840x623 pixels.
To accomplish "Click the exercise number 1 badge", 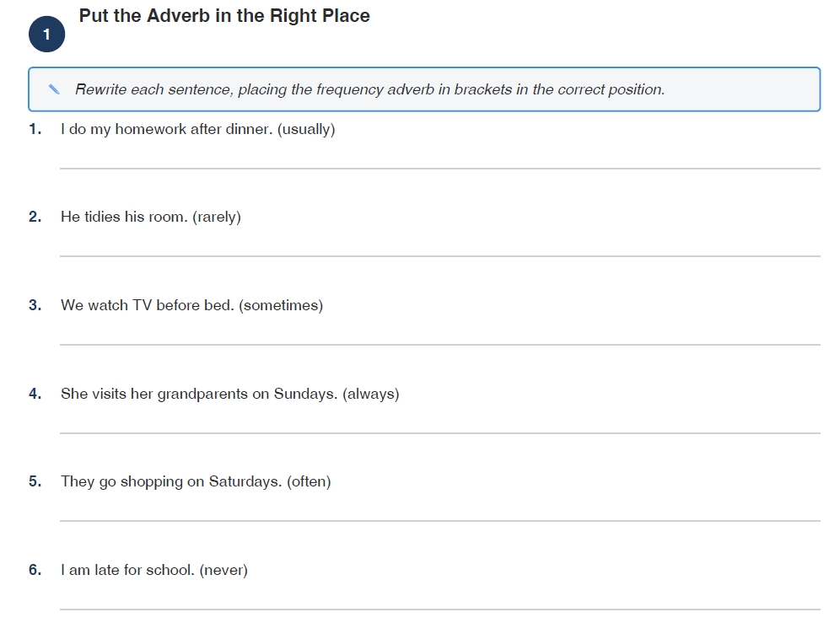I will [x=46, y=35].
